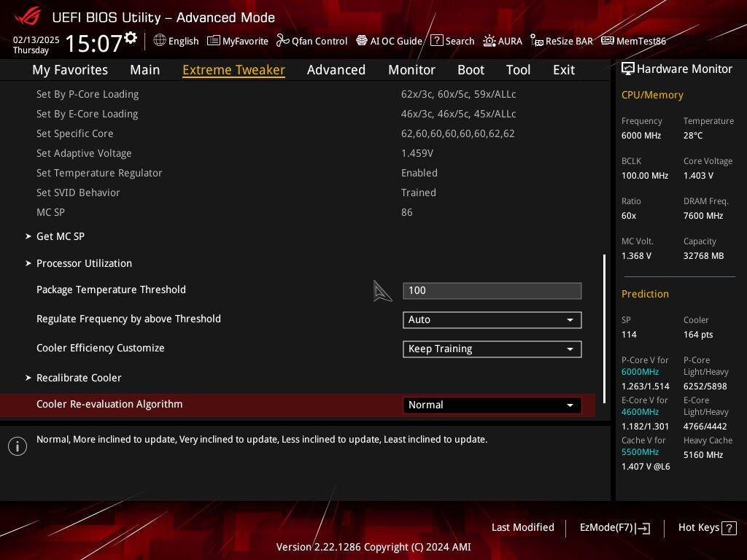
Task: Open Regulate Frequency by above Threshold dropdown
Action: point(492,320)
